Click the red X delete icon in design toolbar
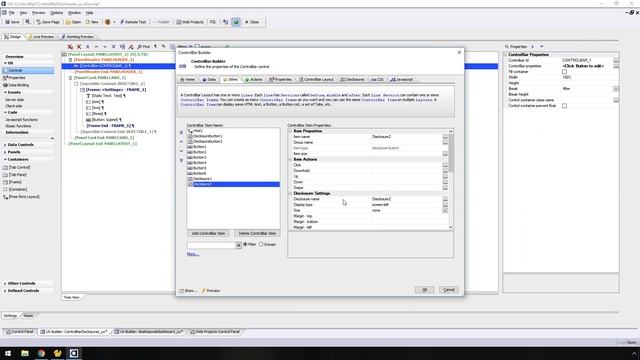This screenshot has height=360, width=640. tap(79, 47)
